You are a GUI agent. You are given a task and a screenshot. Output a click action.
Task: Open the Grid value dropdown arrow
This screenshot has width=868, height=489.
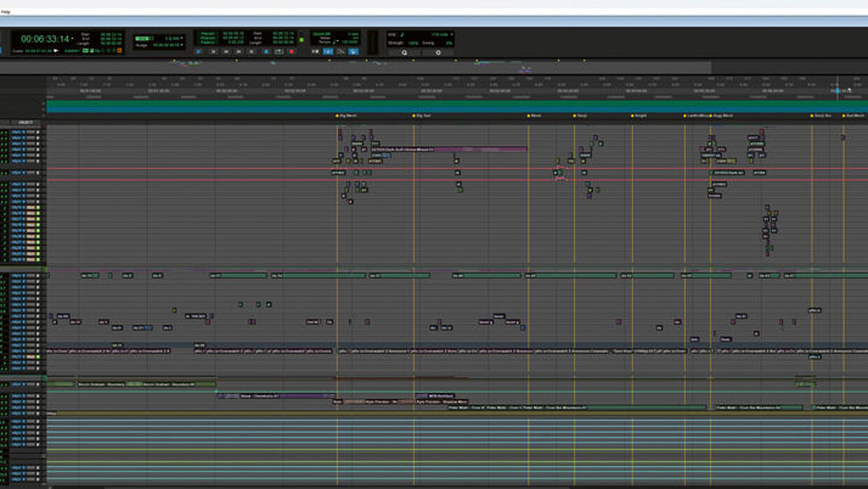182,38
